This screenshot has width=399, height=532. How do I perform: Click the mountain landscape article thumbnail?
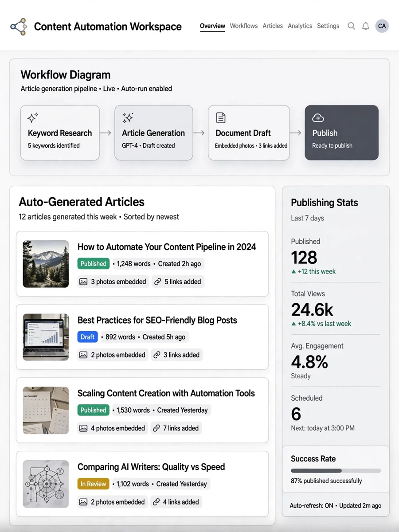(46, 264)
